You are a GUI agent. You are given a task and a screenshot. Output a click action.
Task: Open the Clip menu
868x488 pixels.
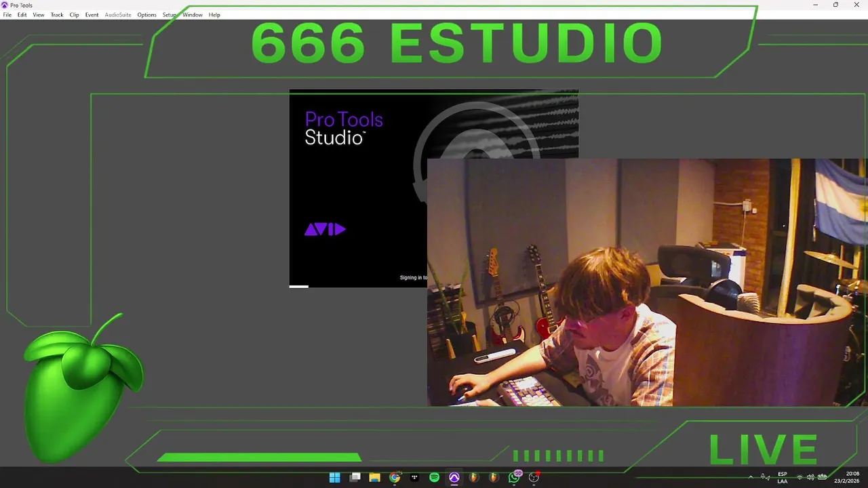click(x=75, y=15)
